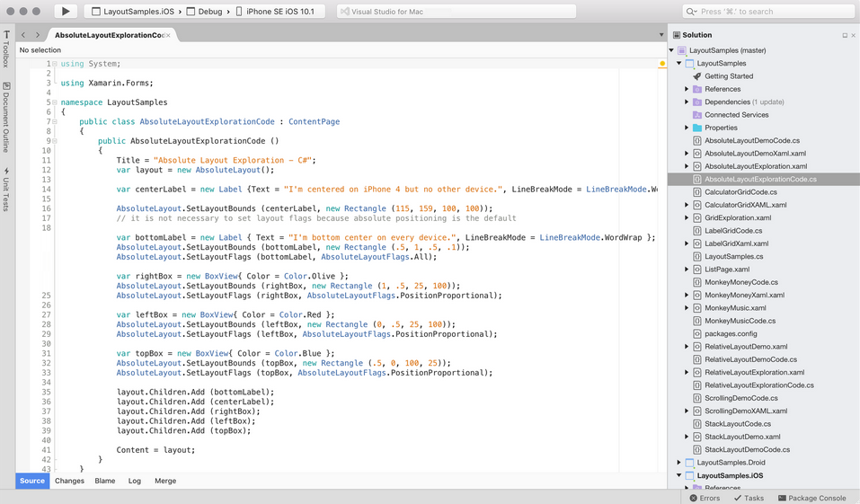
Task: Open the Document Outline side panel
Action: [x=6, y=117]
